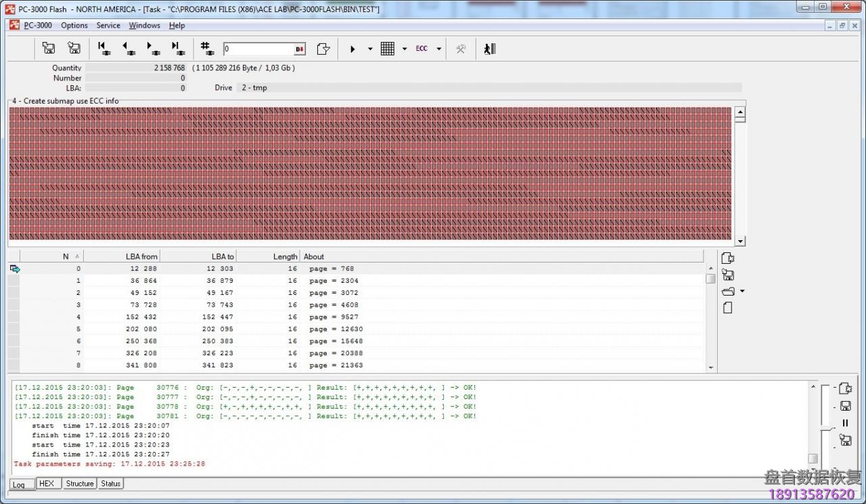
Task: Click the pause icon beside the log
Action: click(x=845, y=423)
